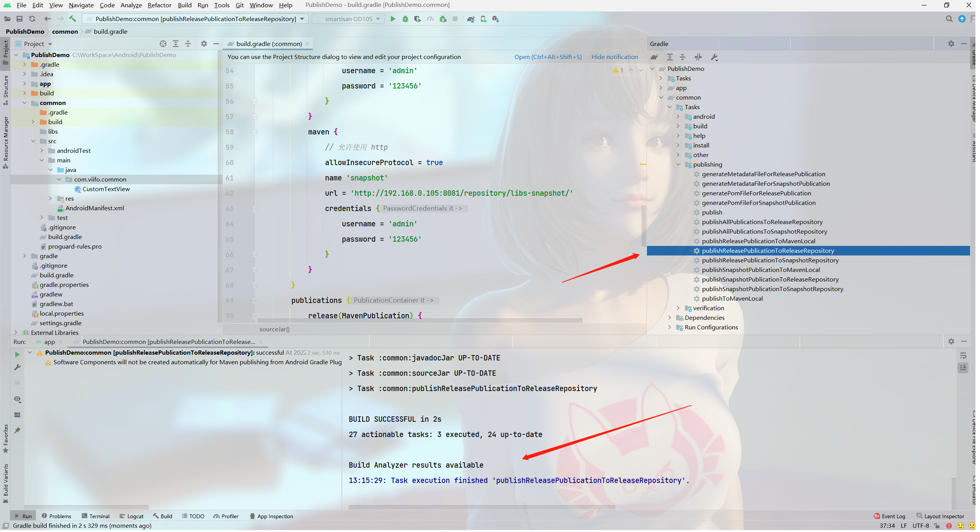Click Expand All in Gradle panel
The height and width of the screenshot is (532, 980).
670,57
